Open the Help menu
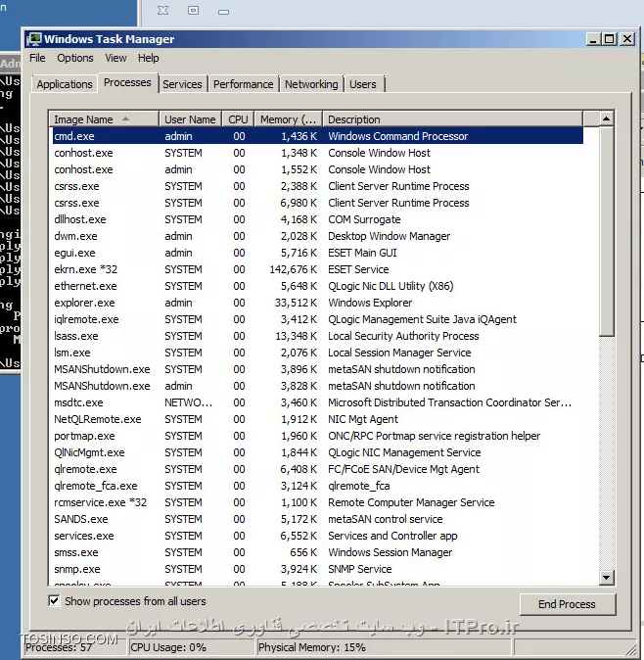This screenshot has height=660, width=644. point(149,58)
